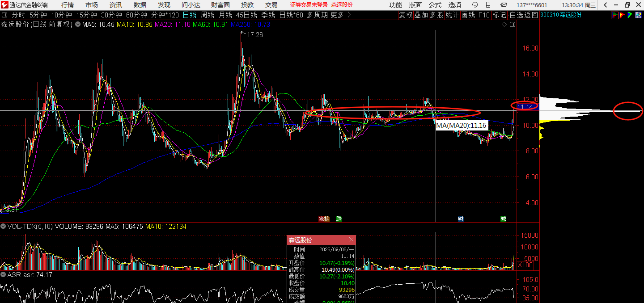Open the customer service headset icon
This screenshot has width=644, height=303.
[475, 4]
